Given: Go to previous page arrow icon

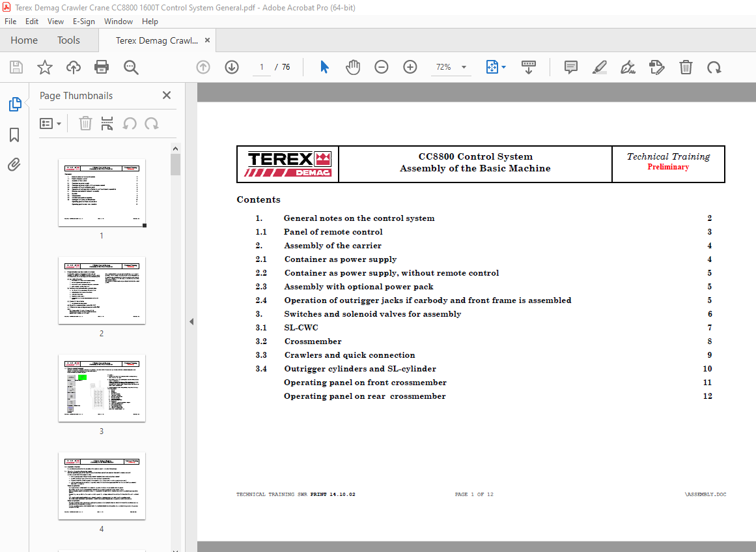Looking at the screenshot, I should pyautogui.click(x=203, y=67).
